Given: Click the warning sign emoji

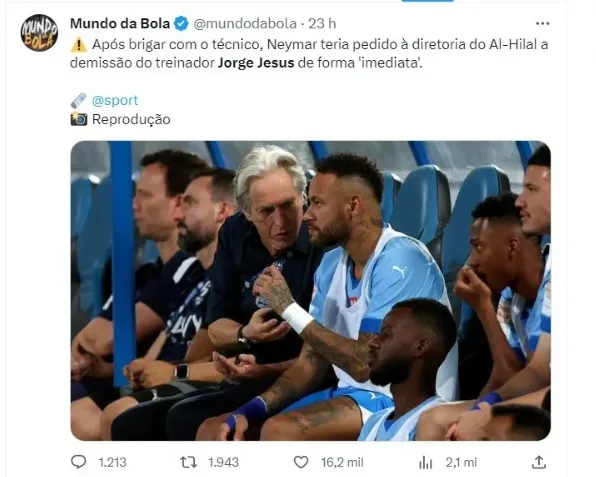Looking at the screenshot, I should click(x=79, y=45).
